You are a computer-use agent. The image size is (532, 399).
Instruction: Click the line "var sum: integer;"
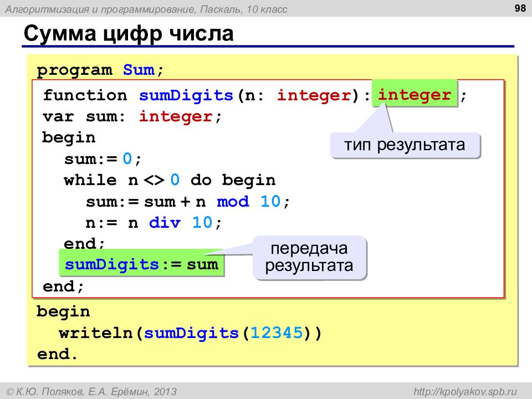tap(132, 117)
